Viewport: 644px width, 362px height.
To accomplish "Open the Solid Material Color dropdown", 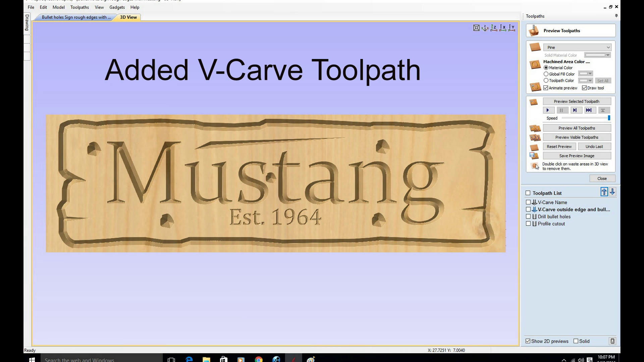I will pyautogui.click(x=597, y=55).
